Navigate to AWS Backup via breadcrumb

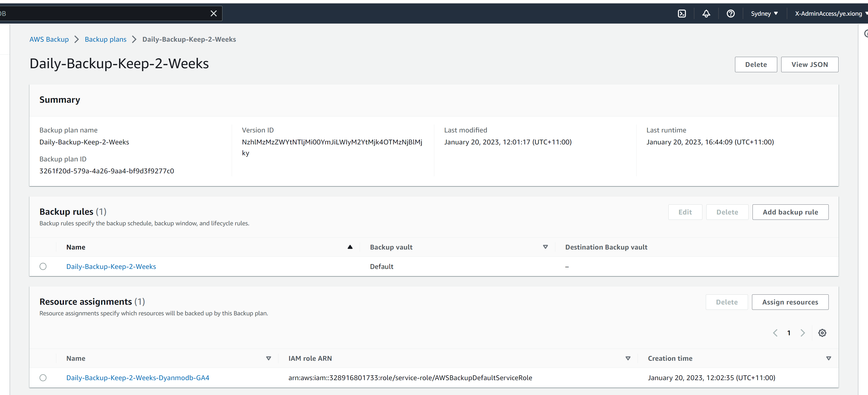pyautogui.click(x=49, y=39)
